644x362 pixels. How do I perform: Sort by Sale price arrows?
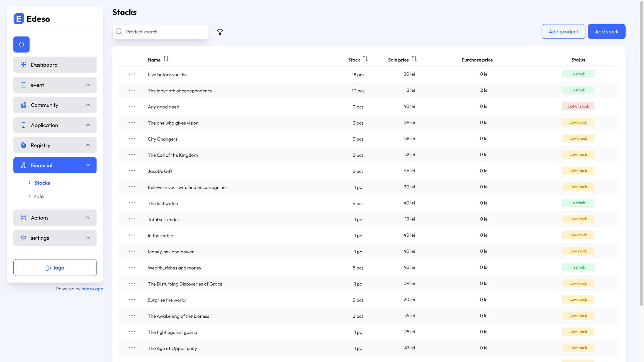point(414,59)
